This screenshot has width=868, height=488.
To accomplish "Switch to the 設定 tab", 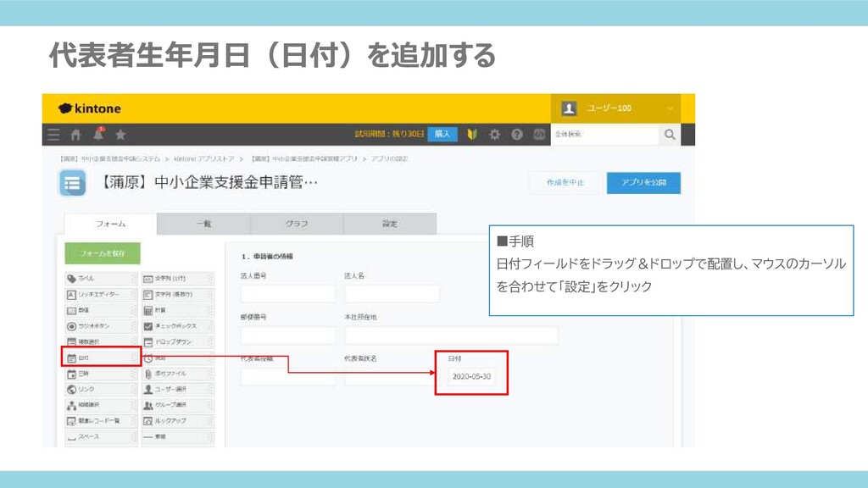I will point(390,224).
